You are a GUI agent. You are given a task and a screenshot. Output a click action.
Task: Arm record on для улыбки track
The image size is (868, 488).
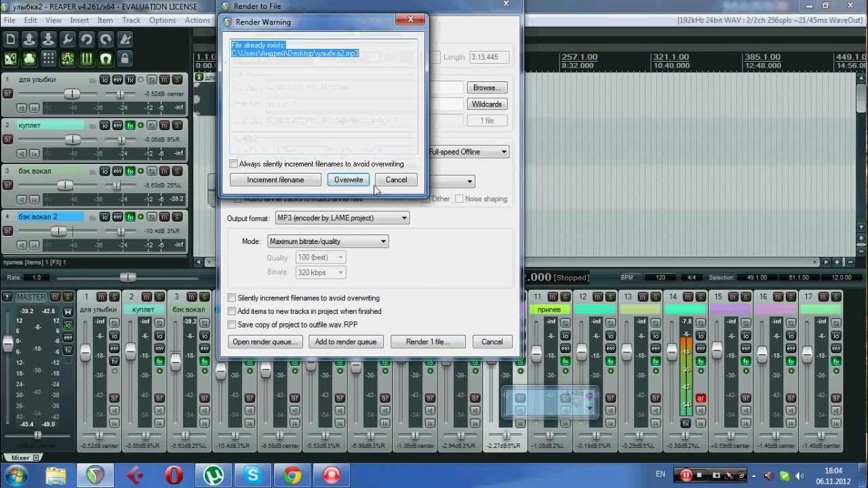(8, 94)
